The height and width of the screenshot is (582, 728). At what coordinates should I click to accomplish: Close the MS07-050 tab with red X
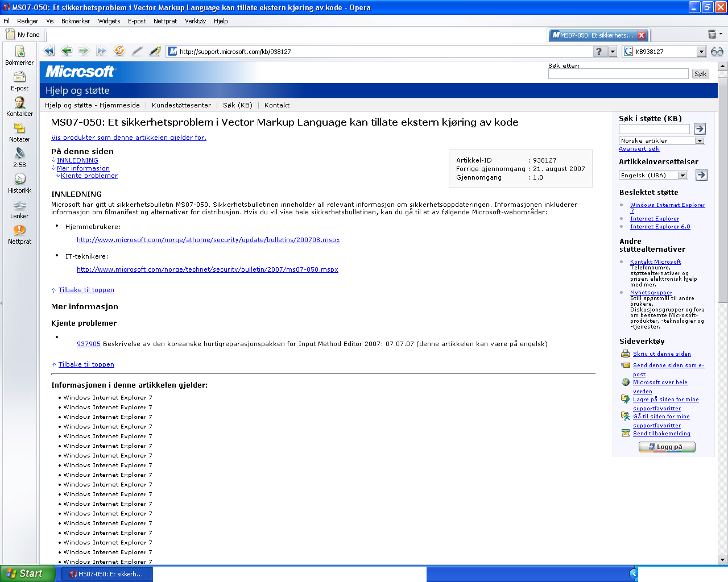tap(642, 35)
